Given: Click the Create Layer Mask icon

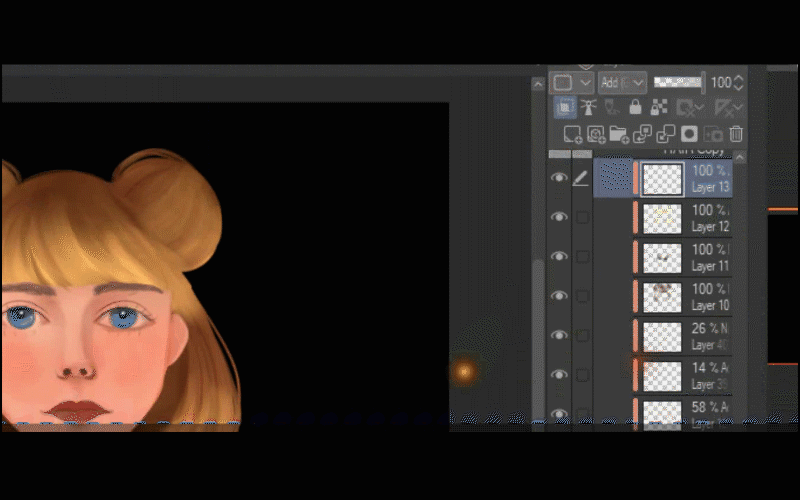Looking at the screenshot, I should coord(689,134).
